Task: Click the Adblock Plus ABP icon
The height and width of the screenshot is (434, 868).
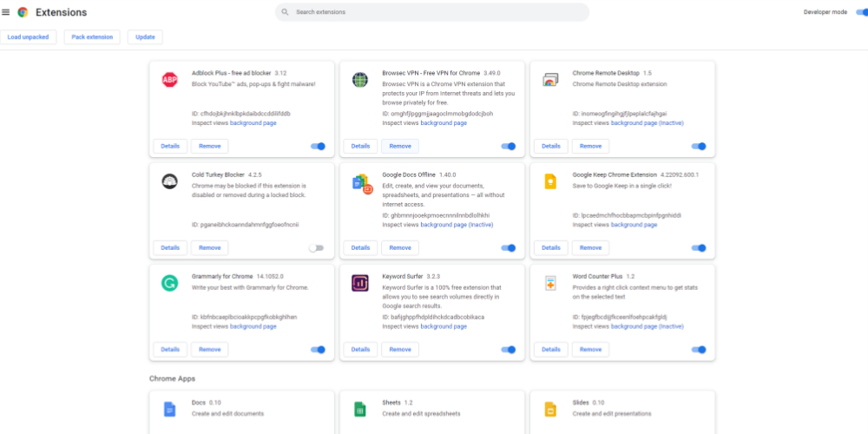Action: (169, 80)
